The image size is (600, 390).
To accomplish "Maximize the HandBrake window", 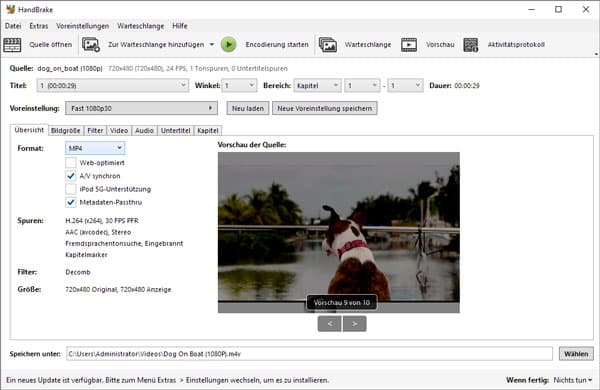I will tap(559, 9).
